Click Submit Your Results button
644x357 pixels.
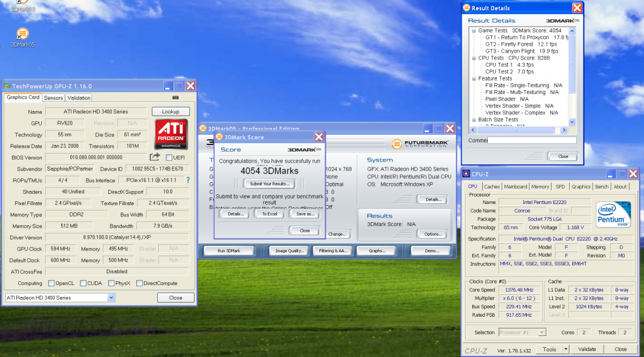pos(269,184)
